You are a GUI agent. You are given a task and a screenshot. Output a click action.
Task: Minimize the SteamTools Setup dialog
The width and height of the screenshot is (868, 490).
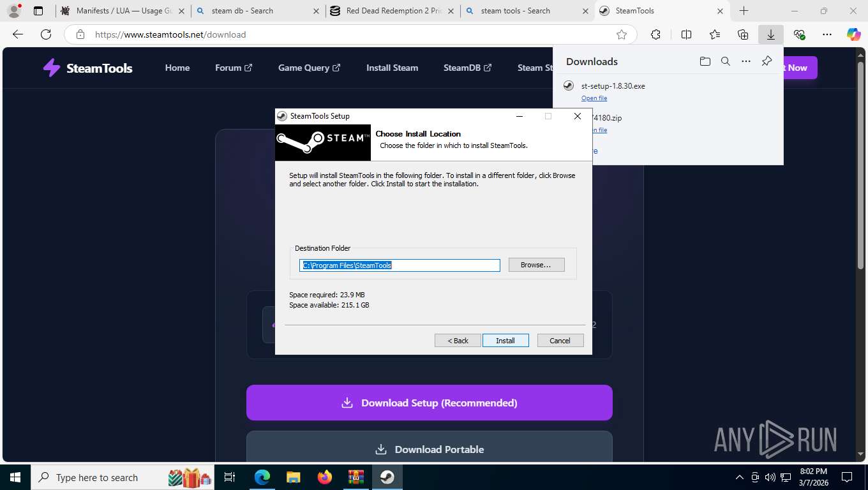coord(520,116)
